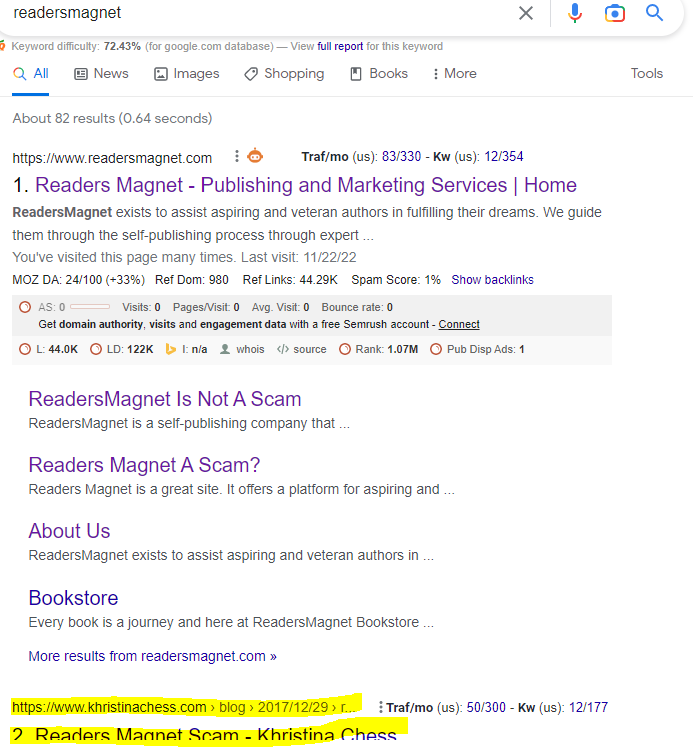Viewport: 693px width, 747px height.
Task: Click the About 82 results count text
Action: [112, 118]
